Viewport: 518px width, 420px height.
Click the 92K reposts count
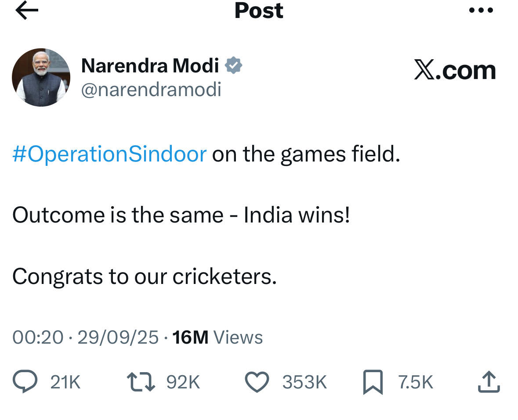pos(183,383)
